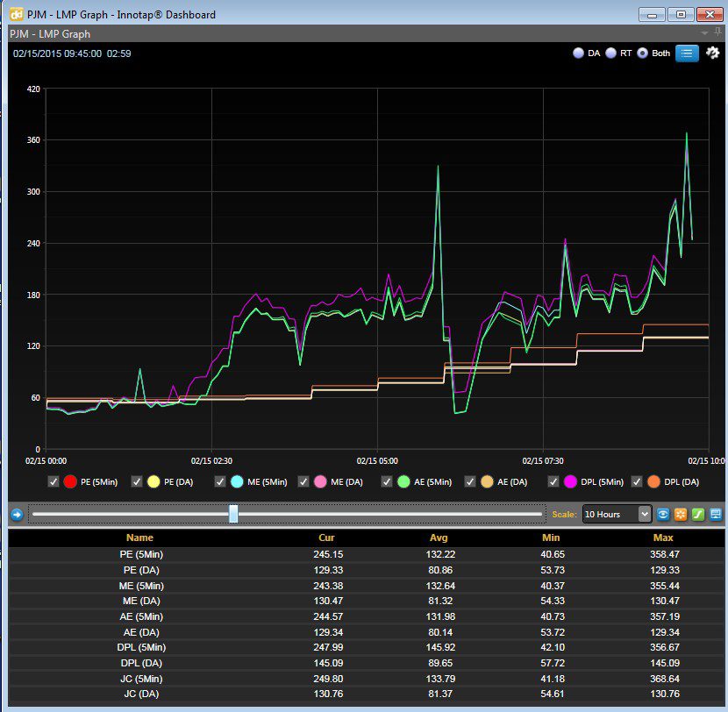Uncheck the AE (DA) series checkbox
This screenshot has width=728, height=712.
470,481
